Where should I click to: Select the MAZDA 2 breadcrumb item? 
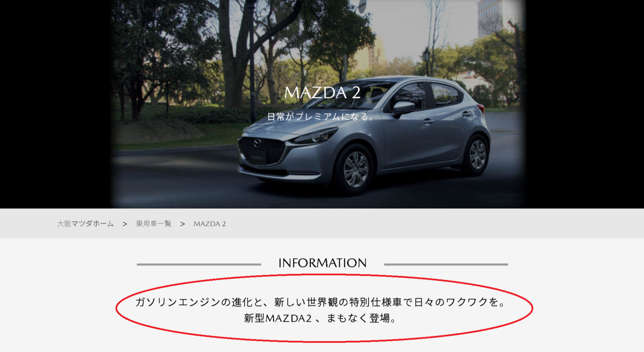click(x=210, y=224)
